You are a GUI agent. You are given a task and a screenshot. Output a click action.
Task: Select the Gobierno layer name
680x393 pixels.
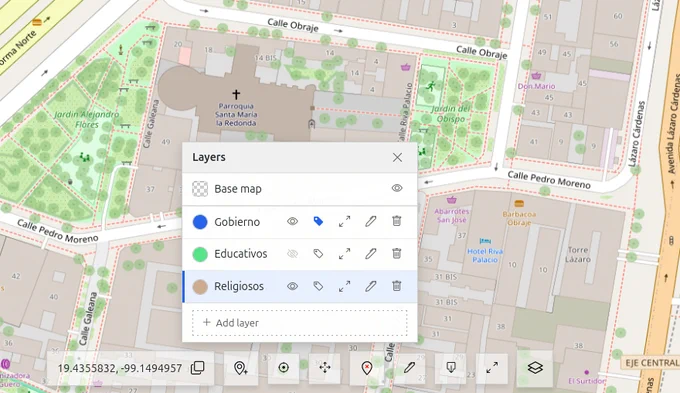click(237, 222)
